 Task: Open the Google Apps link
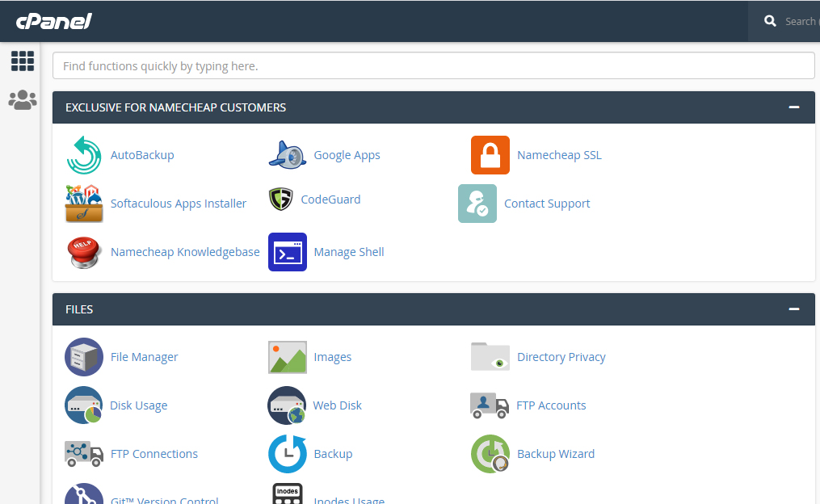pos(347,155)
